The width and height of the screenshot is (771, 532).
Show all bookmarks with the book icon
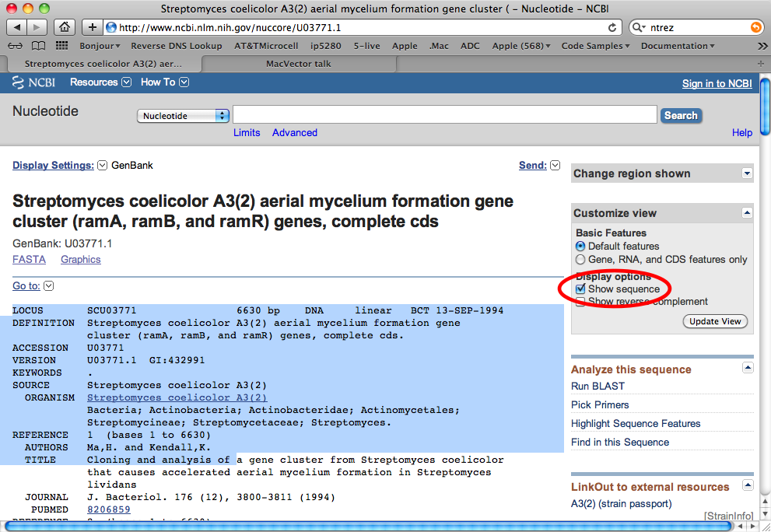point(38,46)
